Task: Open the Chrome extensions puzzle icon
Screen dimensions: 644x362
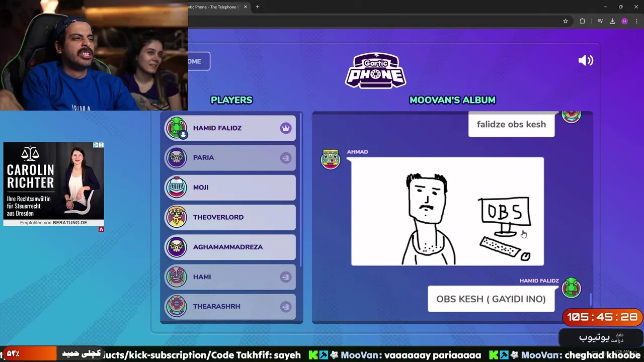Action: [x=583, y=21]
